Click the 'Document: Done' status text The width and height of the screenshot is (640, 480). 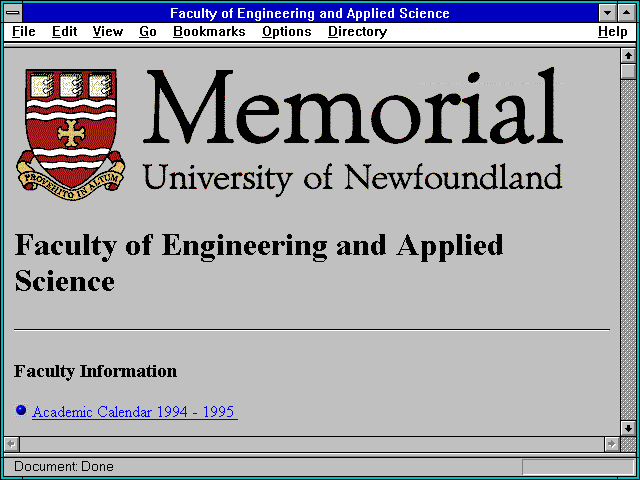[x=64, y=466]
